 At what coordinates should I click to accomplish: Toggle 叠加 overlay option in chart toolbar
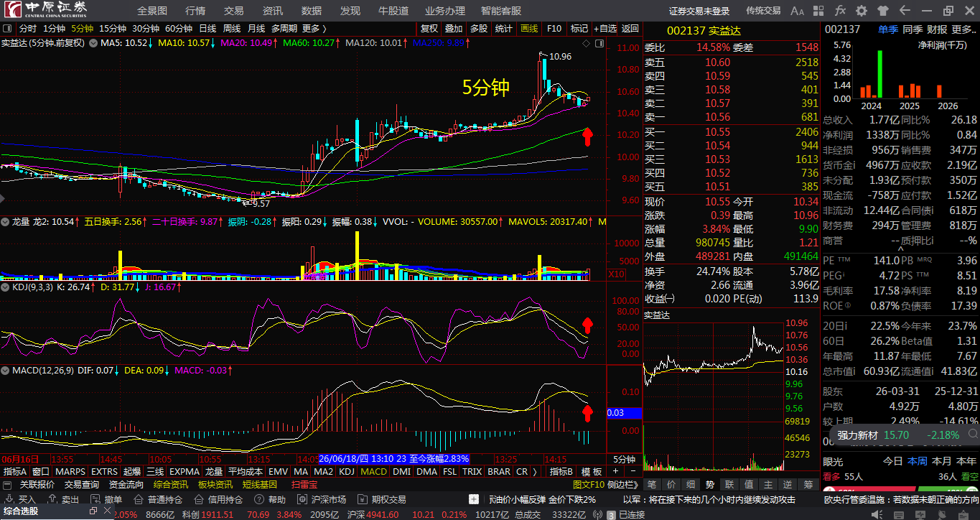pos(454,29)
